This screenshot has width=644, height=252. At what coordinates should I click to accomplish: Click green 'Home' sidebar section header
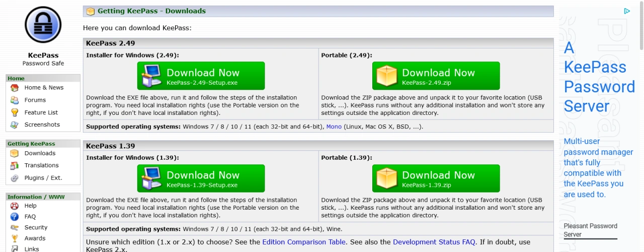(43, 78)
